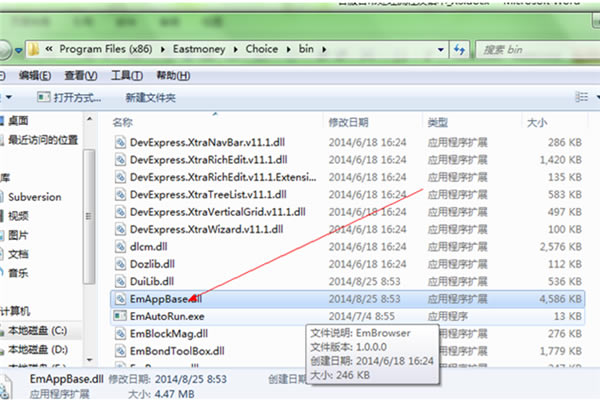Image resolution: width=600 pixels, height=401 pixels.
Task: Select file name dlcm.dll
Action: pos(148,246)
